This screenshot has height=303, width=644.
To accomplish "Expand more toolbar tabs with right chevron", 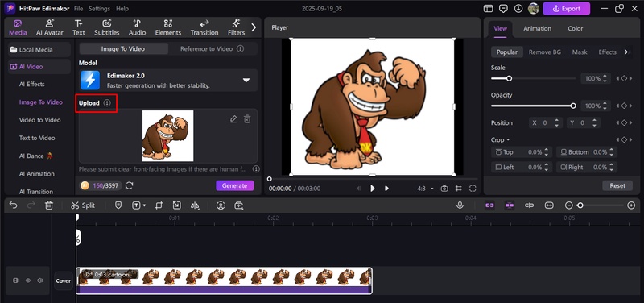I will click(254, 27).
